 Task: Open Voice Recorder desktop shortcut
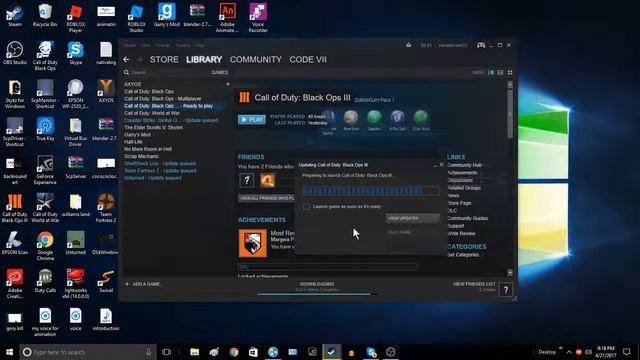[258, 18]
